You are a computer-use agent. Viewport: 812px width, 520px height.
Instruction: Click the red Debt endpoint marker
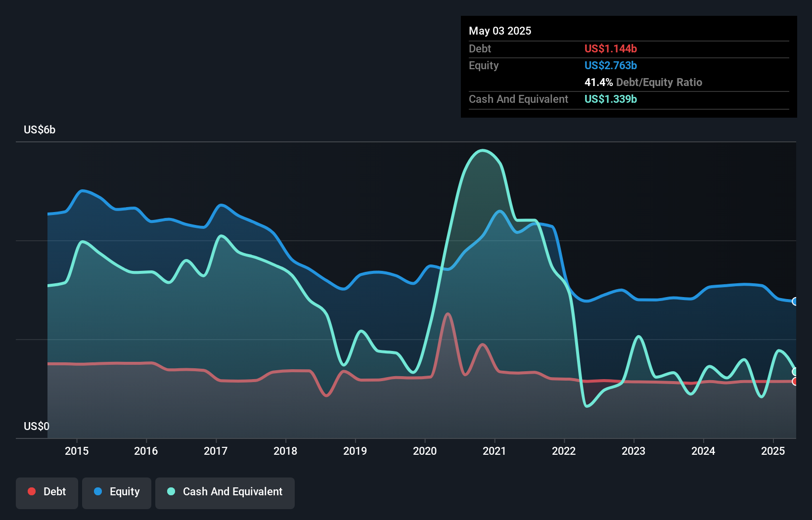[795, 382]
